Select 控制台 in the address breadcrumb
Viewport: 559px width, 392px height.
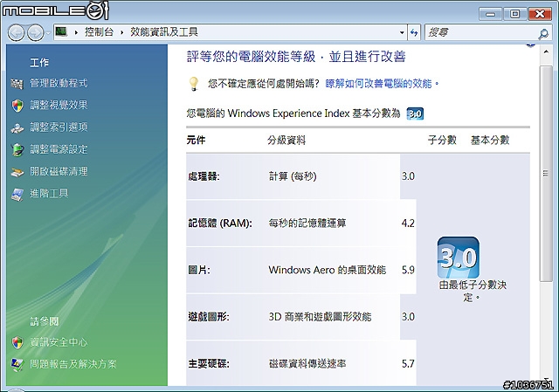point(99,32)
